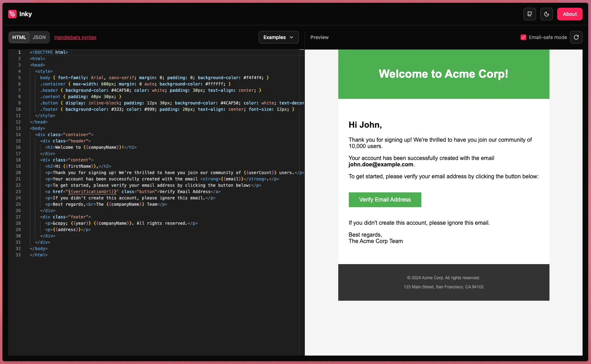This screenshot has width=591, height=364.
Task: Click the Email-safe mode label
Action: (x=548, y=37)
